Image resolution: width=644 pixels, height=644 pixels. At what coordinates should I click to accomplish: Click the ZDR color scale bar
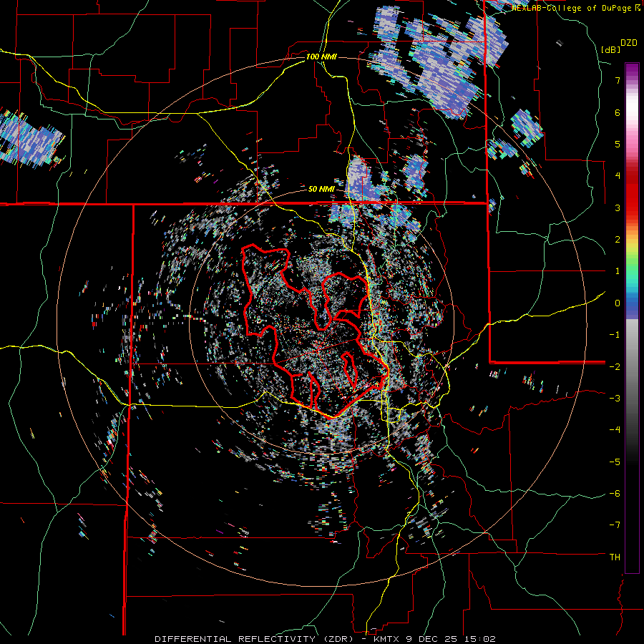coord(632,318)
